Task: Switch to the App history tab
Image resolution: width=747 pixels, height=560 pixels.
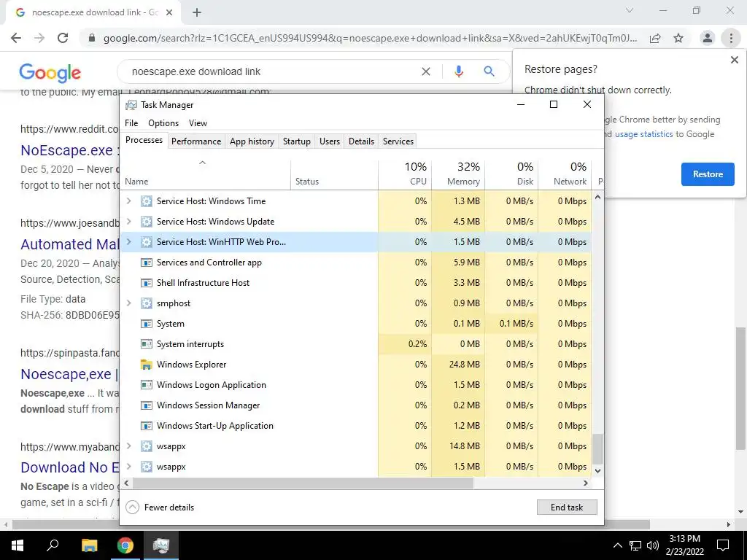Action: point(252,141)
